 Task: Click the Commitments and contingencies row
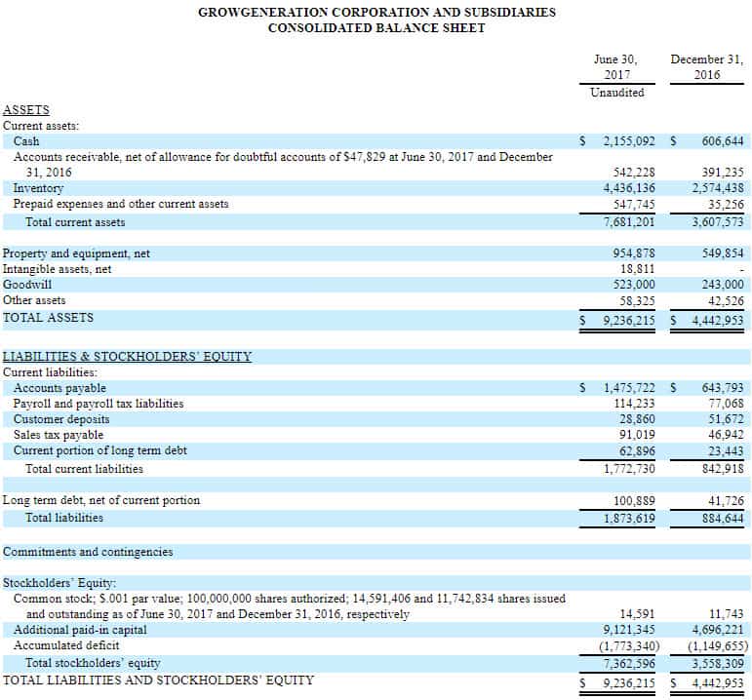[x=88, y=552]
